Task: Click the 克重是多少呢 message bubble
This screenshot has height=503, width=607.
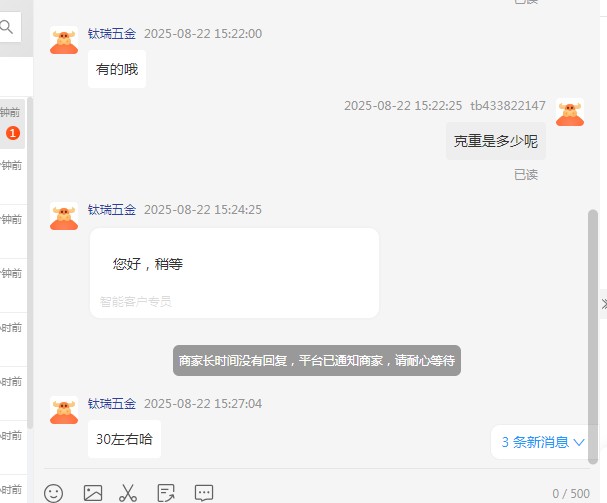Action: pyautogui.click(x=496, y=141)
